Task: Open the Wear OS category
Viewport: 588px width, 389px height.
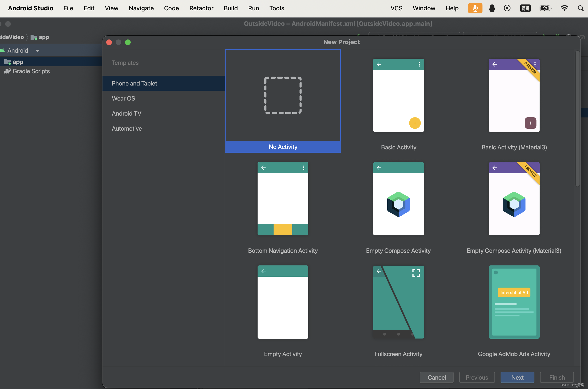Action: coord(123,98)
